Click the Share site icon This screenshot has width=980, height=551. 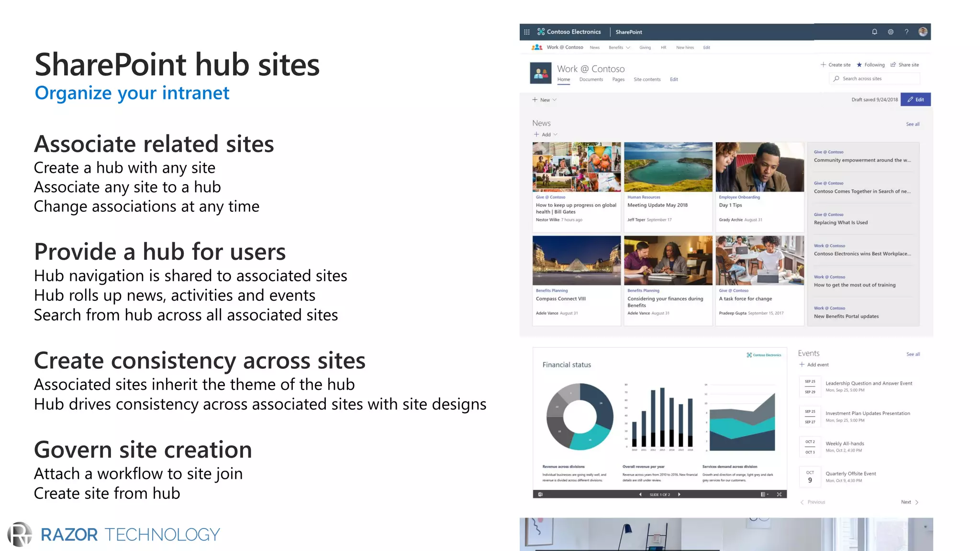(x=893, y=65)
